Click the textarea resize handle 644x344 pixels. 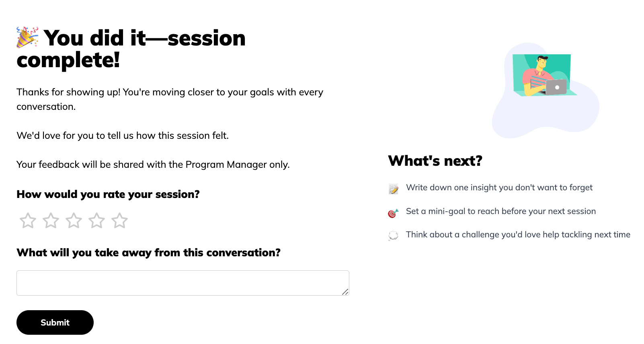(345, 292)
